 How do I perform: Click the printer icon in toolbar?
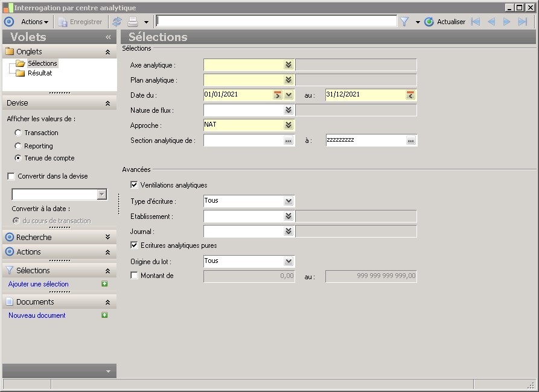click(132, 22)
